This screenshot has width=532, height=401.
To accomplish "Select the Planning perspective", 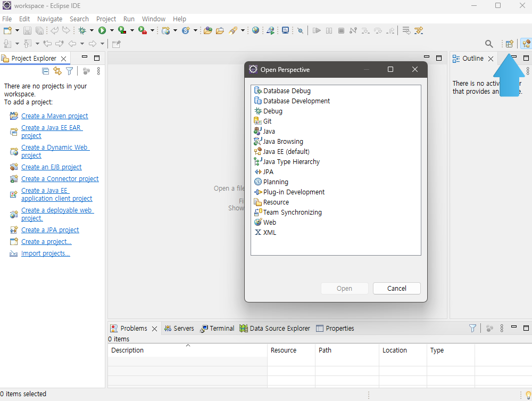I will point(271,182).
